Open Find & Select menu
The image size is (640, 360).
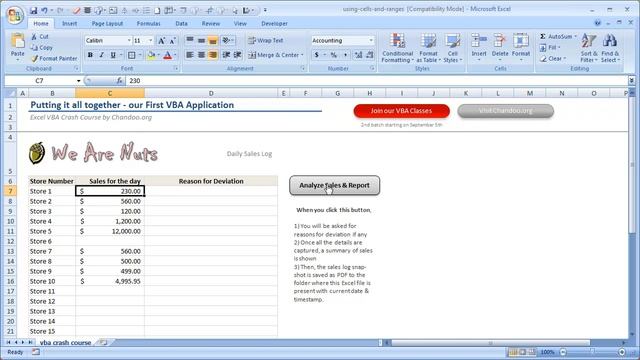(610, 48)
